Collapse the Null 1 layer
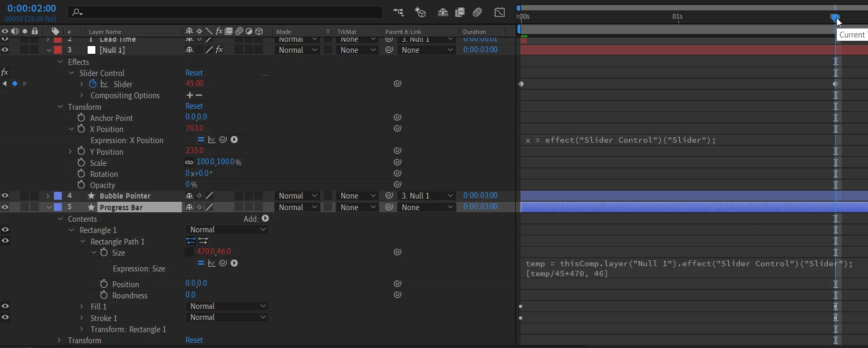This screenshot has height=348, width=868. pos(49,50)
